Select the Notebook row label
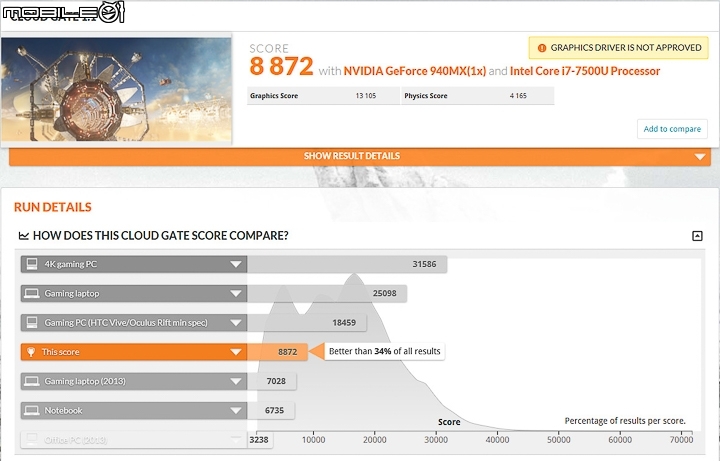The height and width of the screenshot is (461, 720). (x=63, y=411)
